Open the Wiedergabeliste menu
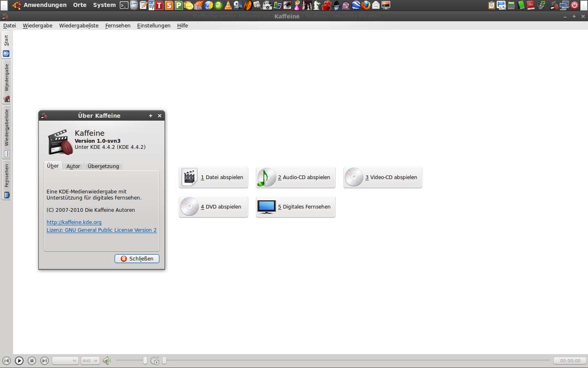Screen dimensions: 588x368 tap(79, 25)
